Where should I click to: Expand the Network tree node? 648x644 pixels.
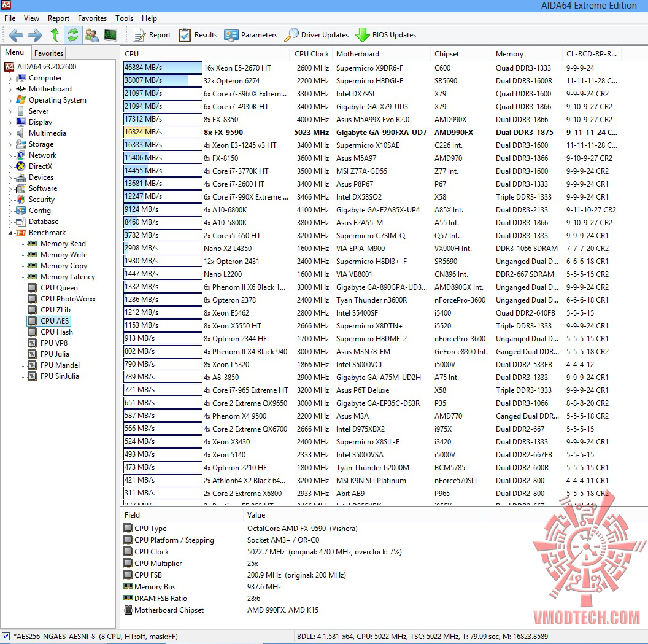(x=10, y=155)
